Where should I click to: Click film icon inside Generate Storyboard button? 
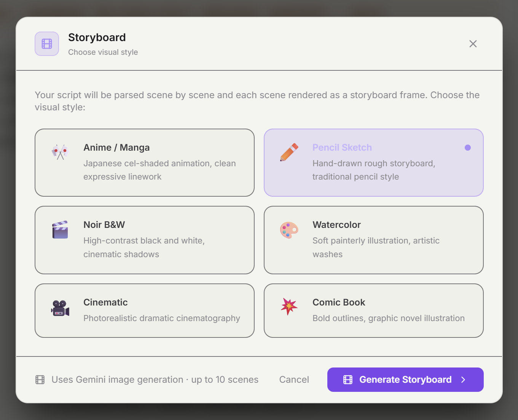pyautogui.click(x=348, y=380)
